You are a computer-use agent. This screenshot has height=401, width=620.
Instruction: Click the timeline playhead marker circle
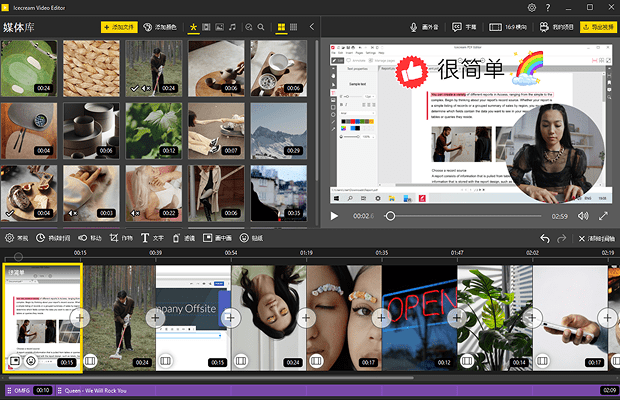18,257
